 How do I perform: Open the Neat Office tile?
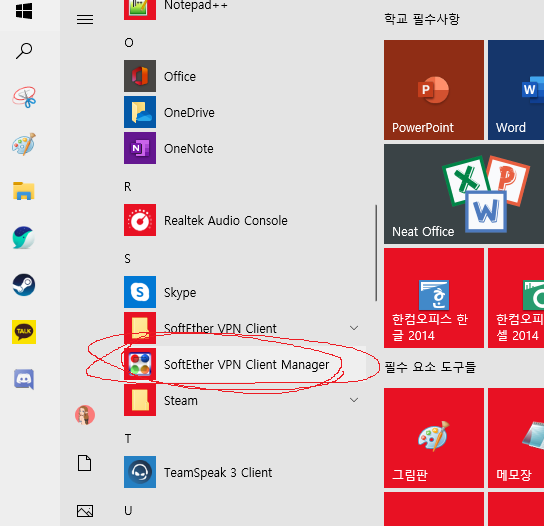pyautogui.click(x=464, y=194)
